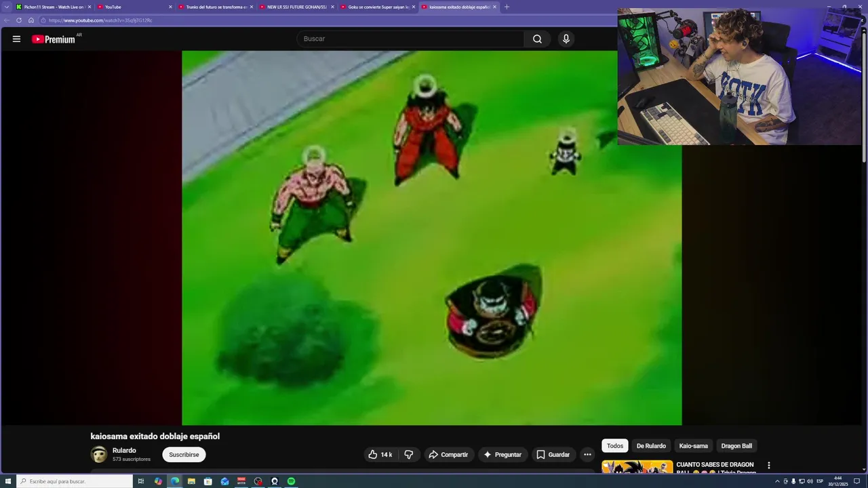Open Spotify from the taskbar
The image size is (868, 488).
pyautogui.click(x=291, y=481)
